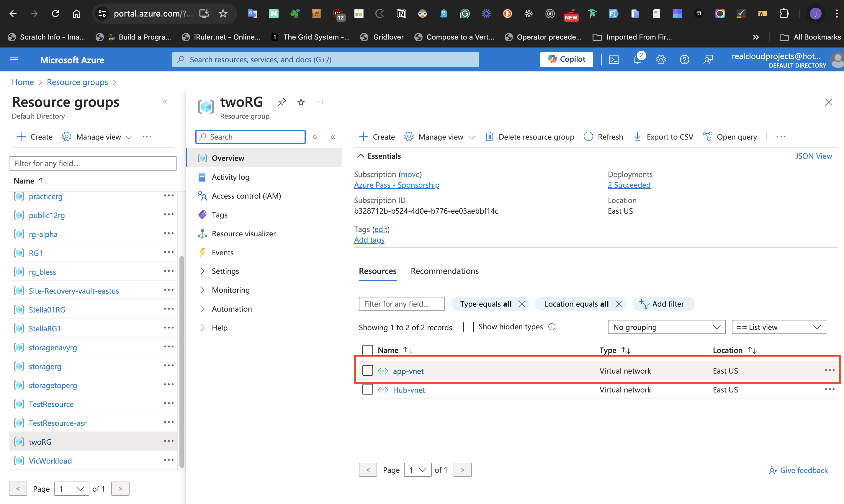Open the List view dropdown
Screen dimensions: 844x504
(778, 327)
